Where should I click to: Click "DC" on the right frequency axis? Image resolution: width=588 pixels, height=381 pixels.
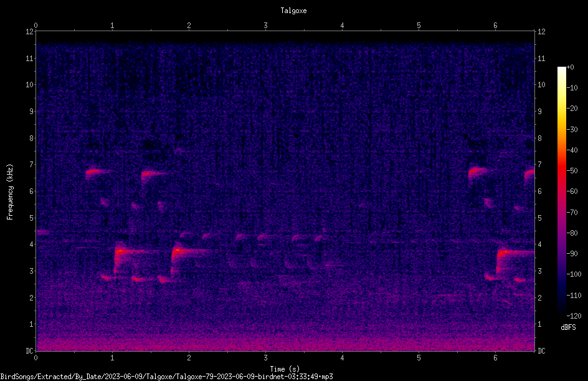pyautogui.click(x=541, y=351)
